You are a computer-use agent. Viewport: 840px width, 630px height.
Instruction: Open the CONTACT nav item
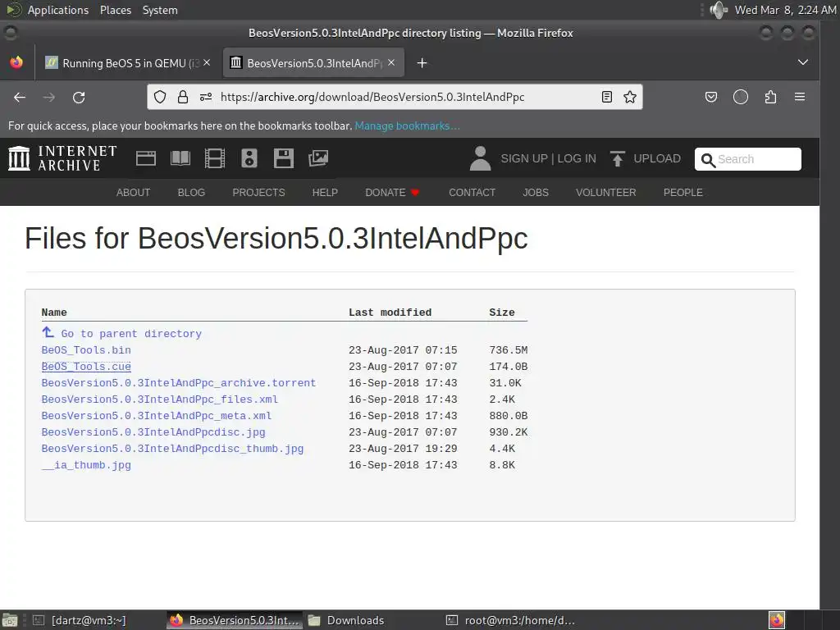click(472, 192)
